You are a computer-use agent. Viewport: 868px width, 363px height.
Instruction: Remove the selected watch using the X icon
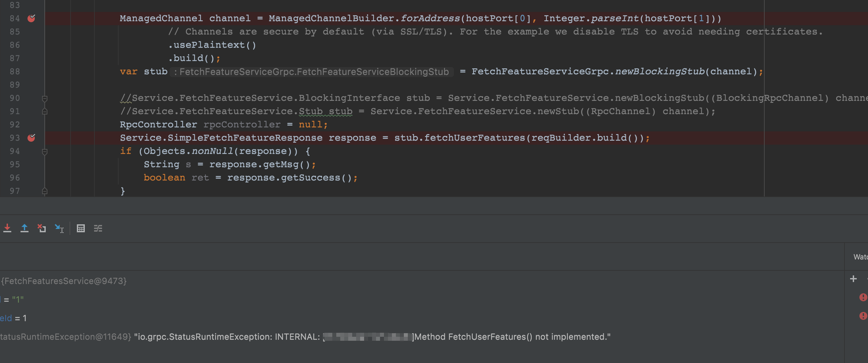click(42, 228)
